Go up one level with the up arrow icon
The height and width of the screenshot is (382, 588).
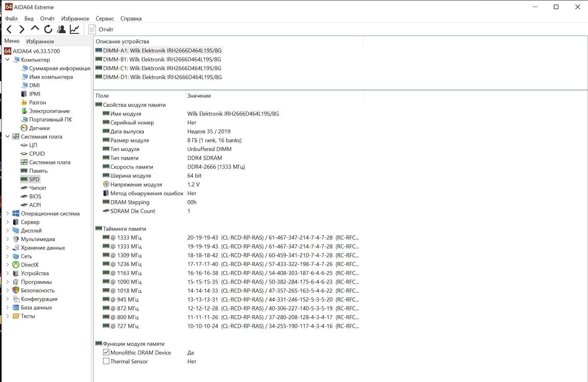35,29
